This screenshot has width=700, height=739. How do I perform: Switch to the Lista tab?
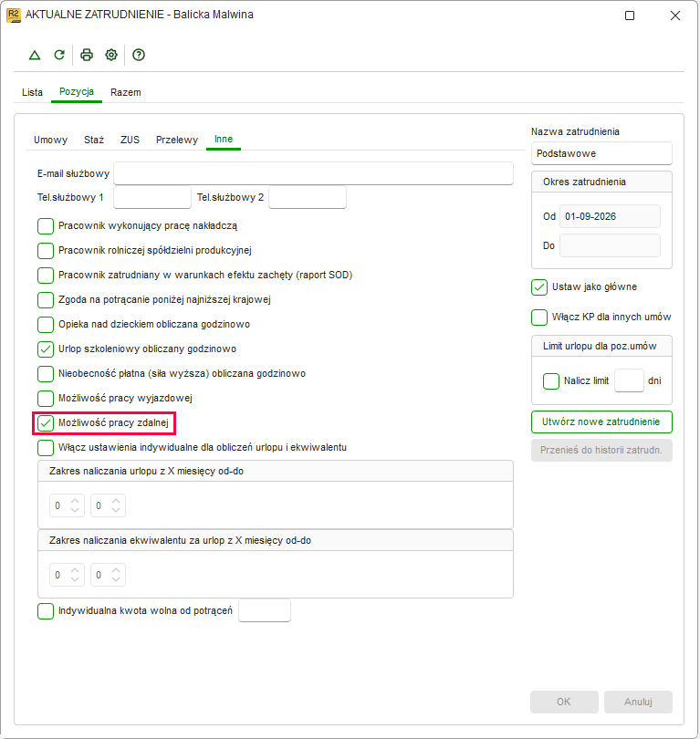[x=32, y=92]
